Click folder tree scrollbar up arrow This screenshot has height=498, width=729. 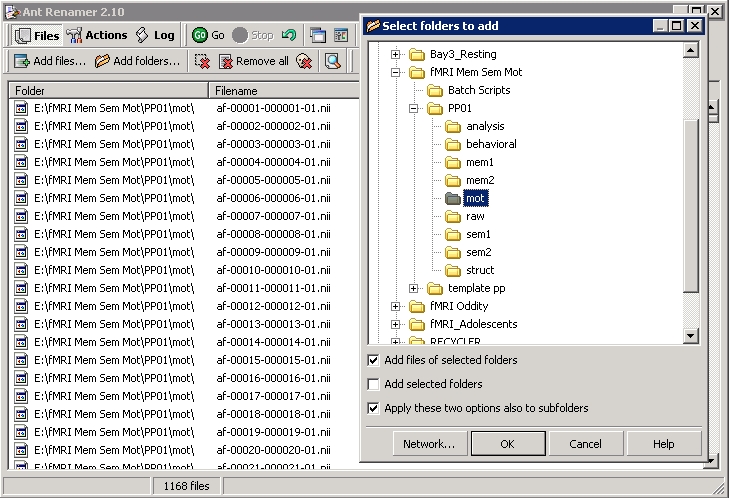click(691, 50)
